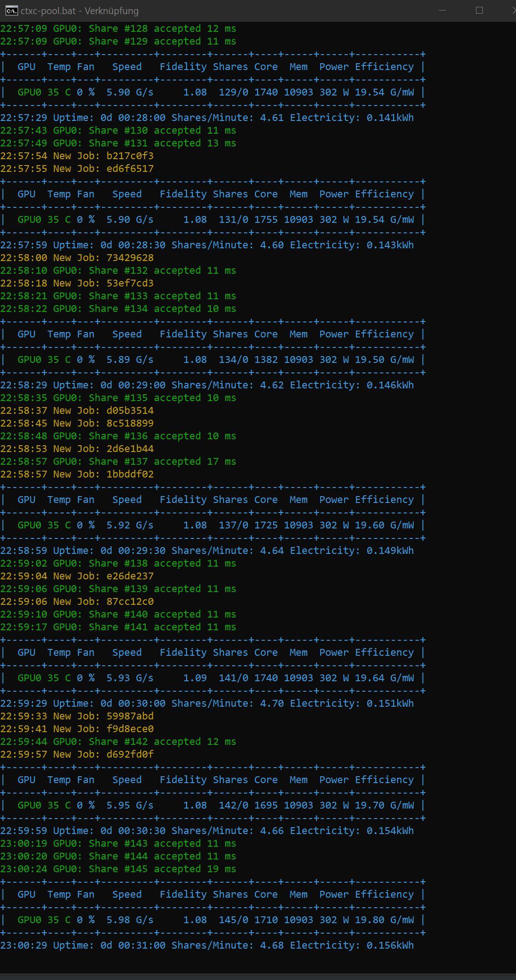Click the New Job: b217c0f3 line

[77, 156]
